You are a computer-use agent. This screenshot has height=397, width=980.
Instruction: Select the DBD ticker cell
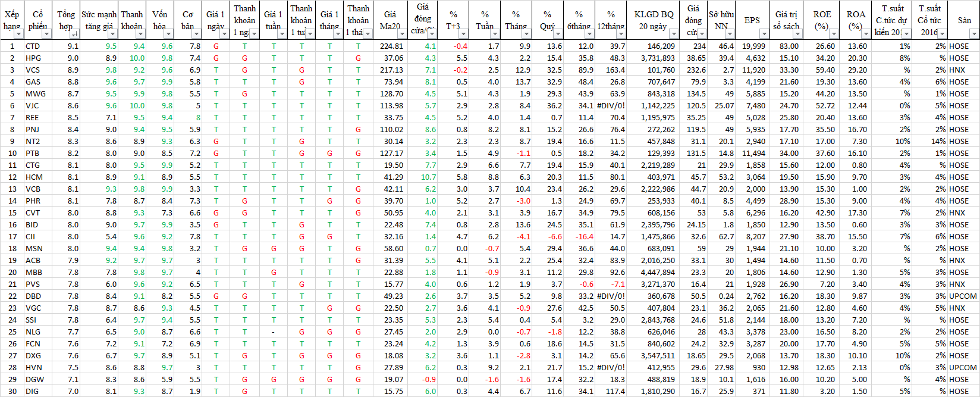[x=39, y=296]
